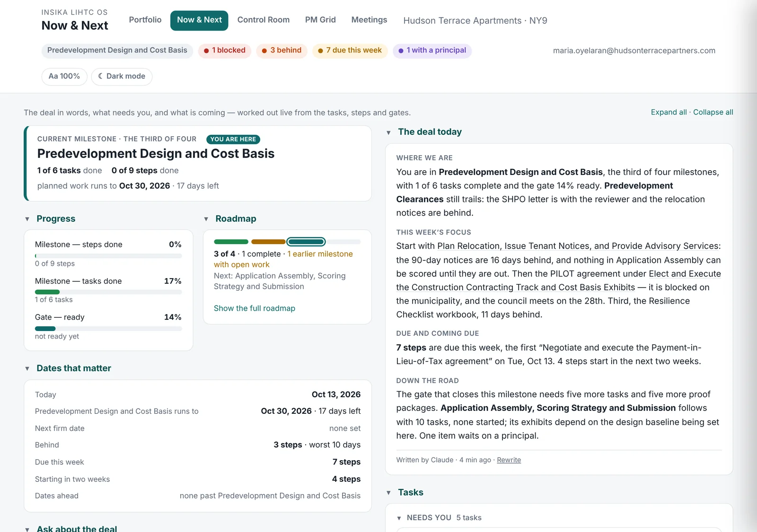This screenshot has width=757, height=532.
Task: Click the first green roadmap milestone segment
Action: click(x=231, y=242)
